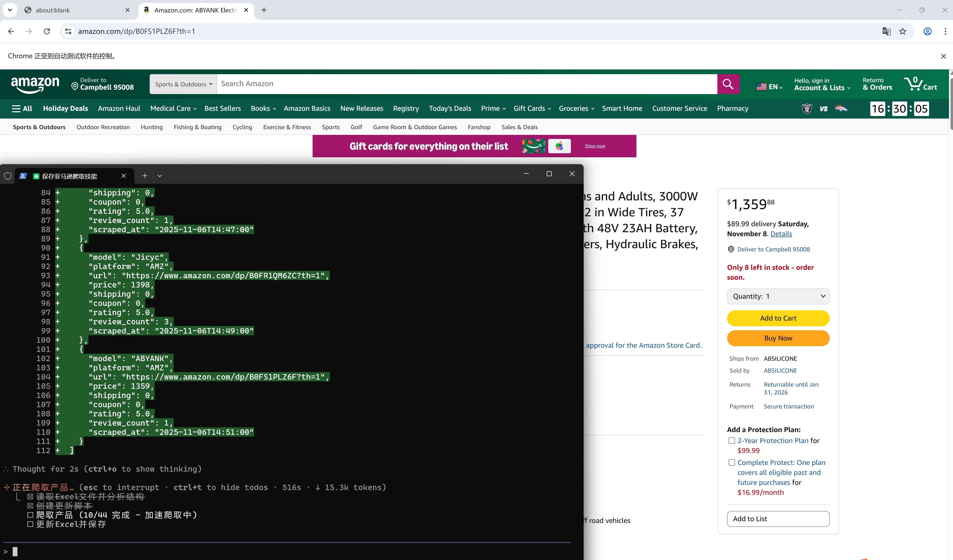Close the terminal tab 保存亚马逊爬取技能

coord(123,176)
